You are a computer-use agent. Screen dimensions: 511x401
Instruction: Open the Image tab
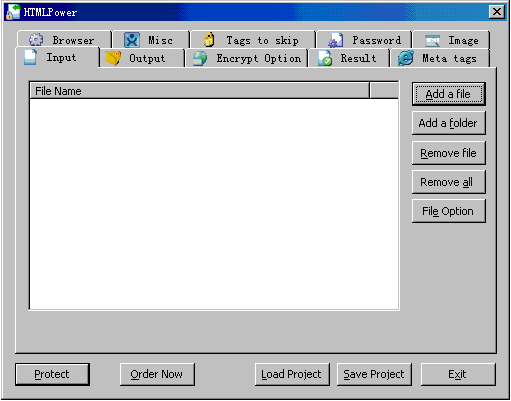coord(451,40)
